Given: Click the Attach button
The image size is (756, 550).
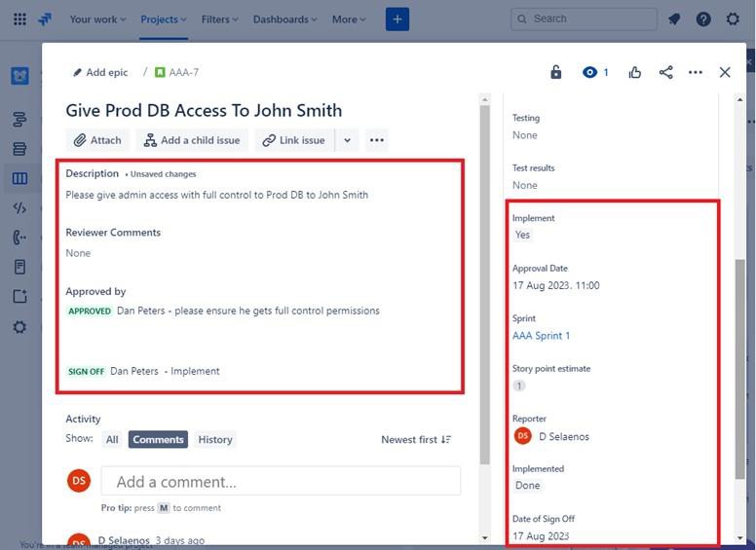Looking at the screenshot, I should pyautogui.click(x=97, y=140).
